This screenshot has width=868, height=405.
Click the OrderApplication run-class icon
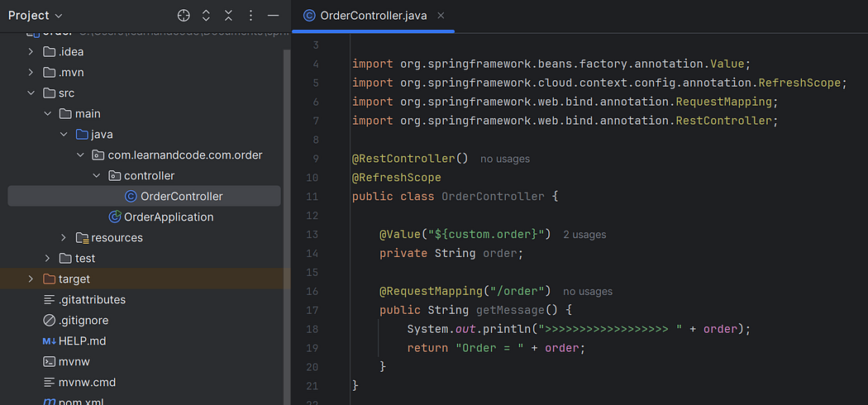115,217
